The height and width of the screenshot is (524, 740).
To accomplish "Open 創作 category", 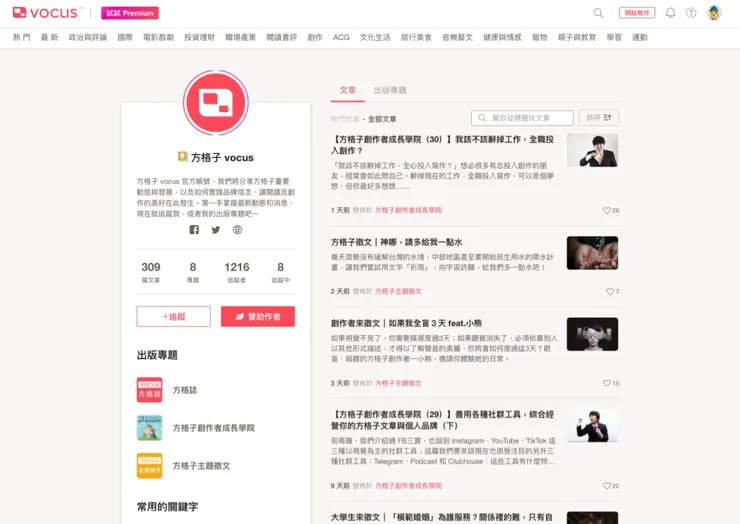I will tap(315, 37).
